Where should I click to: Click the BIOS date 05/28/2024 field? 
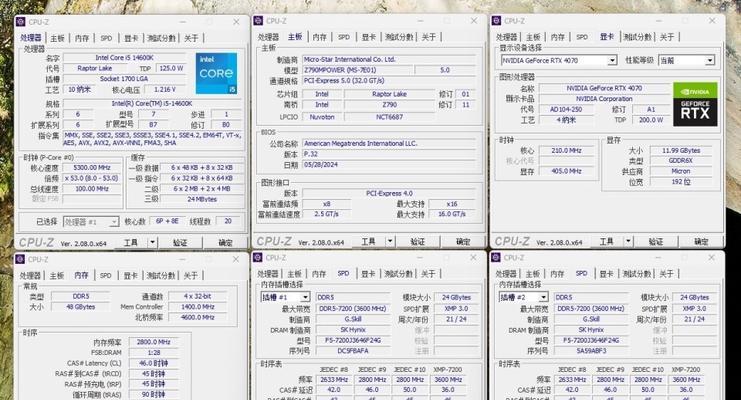tap(389, 165)
